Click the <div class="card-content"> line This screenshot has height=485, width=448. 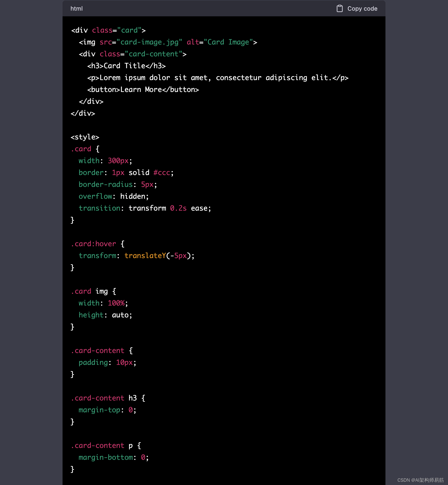pos(133,54)
